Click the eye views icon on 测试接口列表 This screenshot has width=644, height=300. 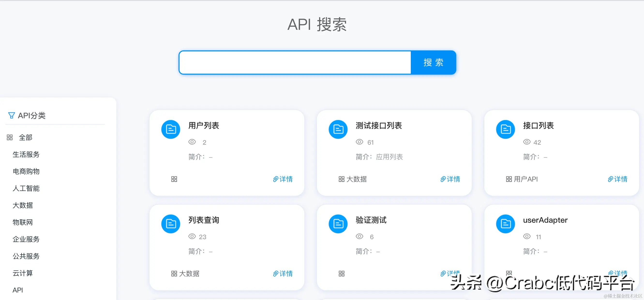click(x=359, y=142)
